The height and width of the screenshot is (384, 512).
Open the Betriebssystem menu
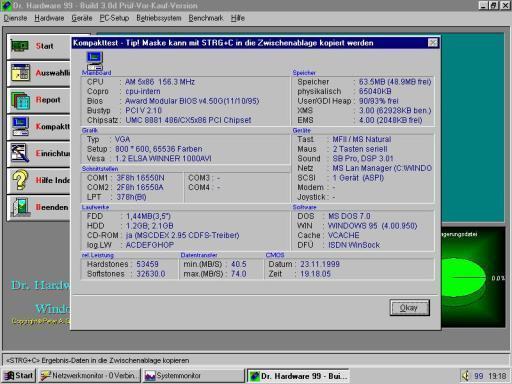click(159, 18)
